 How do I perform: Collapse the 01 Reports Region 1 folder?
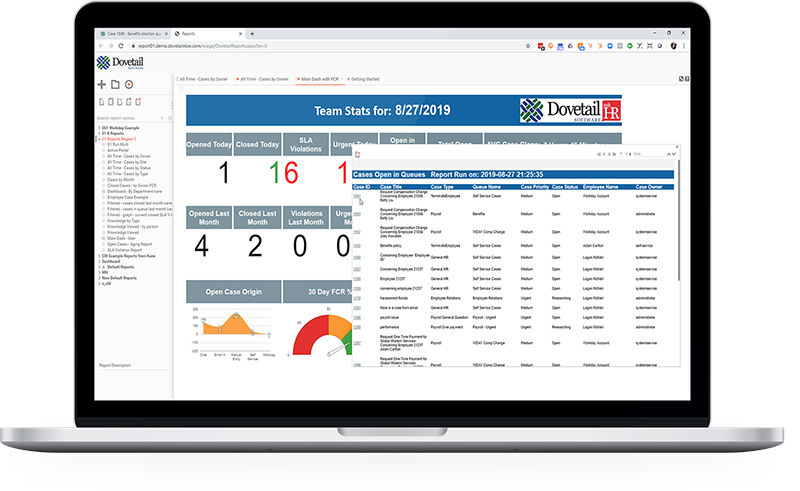click(98, 139)
